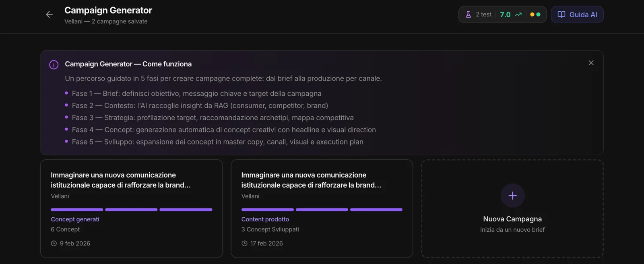Click 'Inizia da un nuovo brief' text
644x264 pixels.
coord(512,230)
